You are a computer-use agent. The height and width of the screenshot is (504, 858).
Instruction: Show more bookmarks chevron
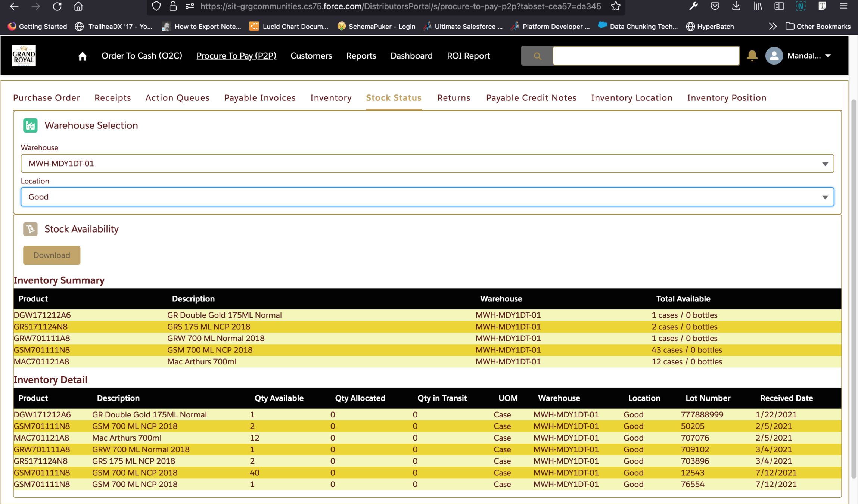pos(772,27)
